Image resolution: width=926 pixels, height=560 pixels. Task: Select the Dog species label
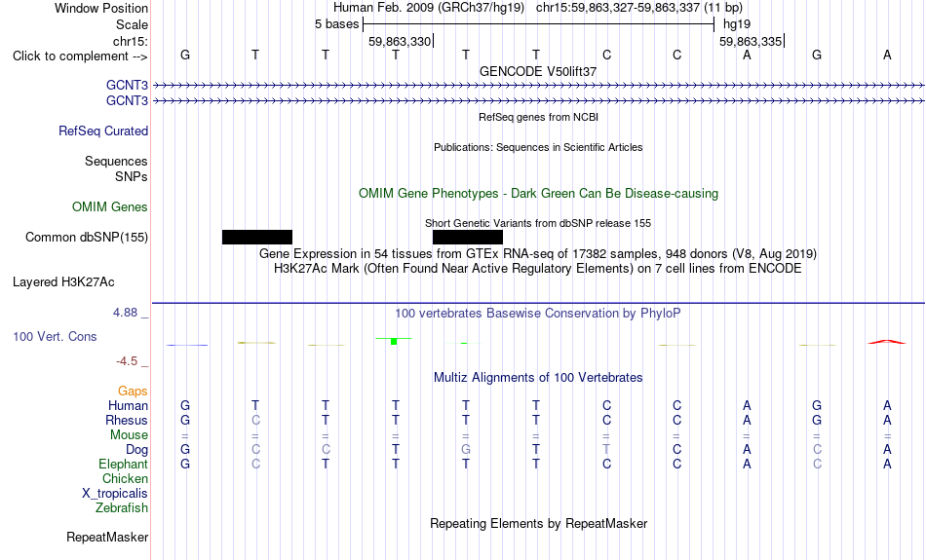[x=137, y=450]
